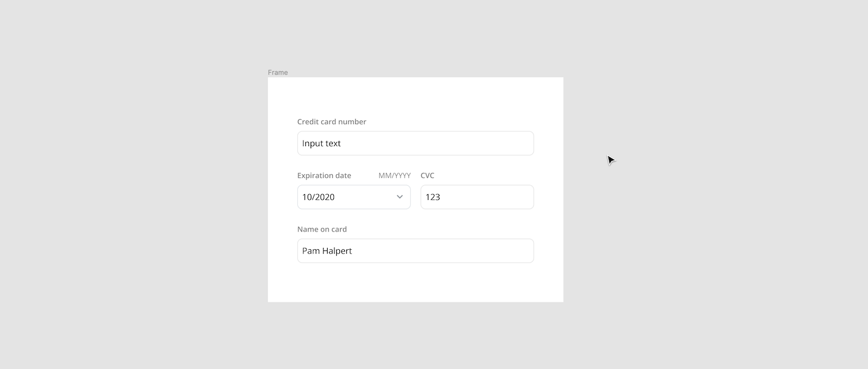Viewport: 868px width, 369px height.
Task: Click the "CVC" label
Action: coord(427,175)
